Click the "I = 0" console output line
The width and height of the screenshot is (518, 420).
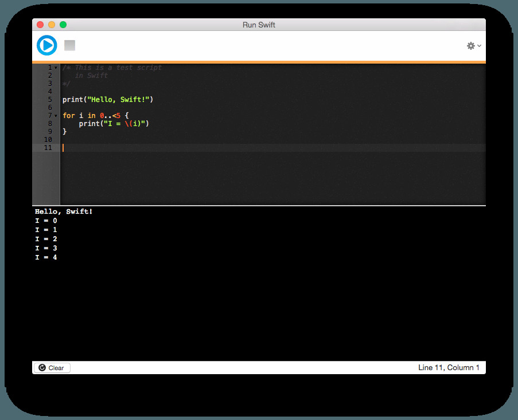(x=46, y=221)
